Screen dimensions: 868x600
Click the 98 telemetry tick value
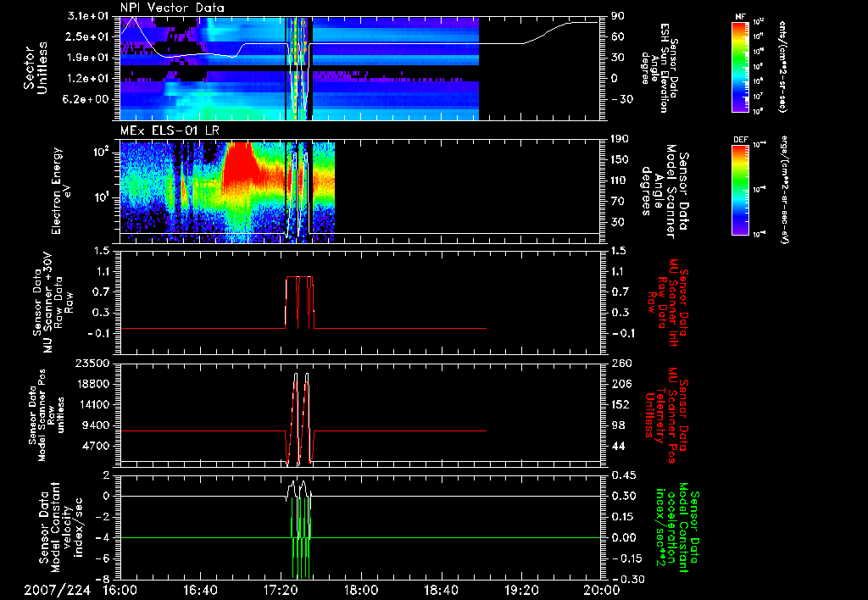coord(618,425)
